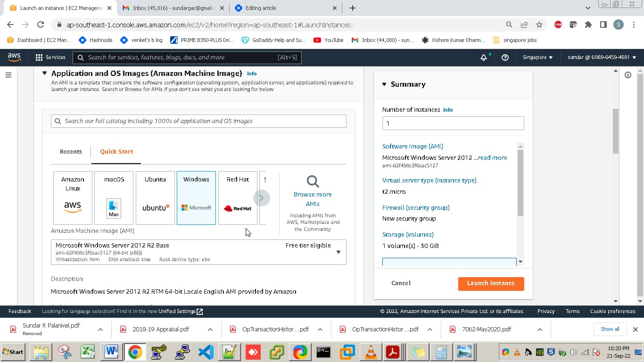Open the zoom indicator in address bar
This screenshot has height=362, width=644.
[509, 25]
